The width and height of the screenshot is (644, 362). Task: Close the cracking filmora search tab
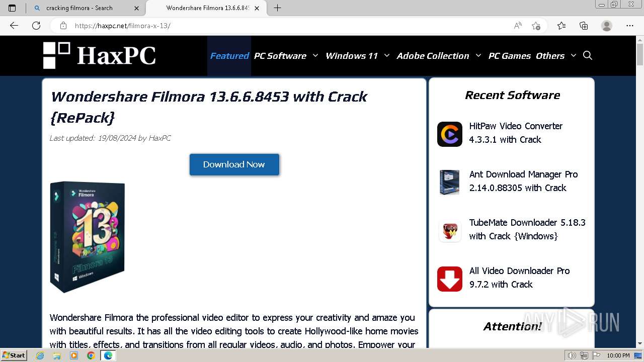137,8
